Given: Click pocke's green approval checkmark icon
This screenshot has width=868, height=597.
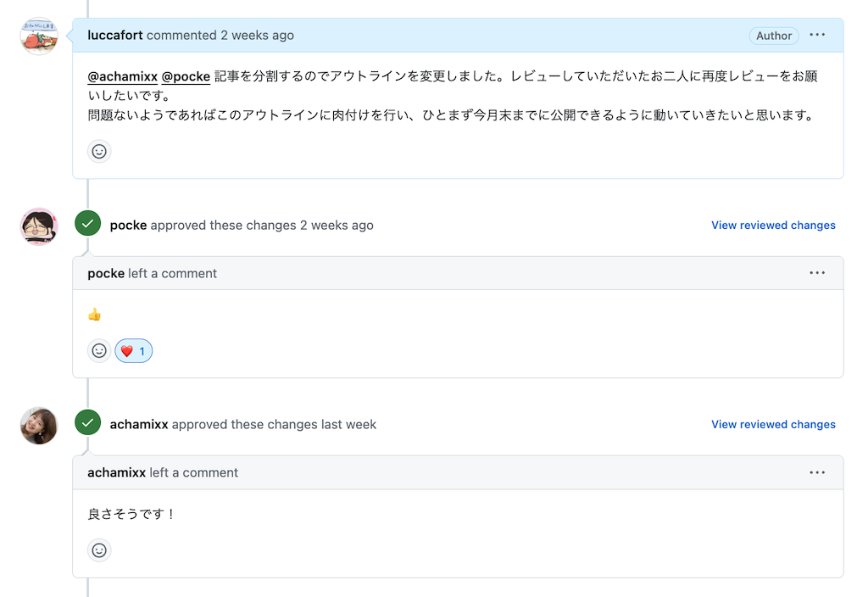Looking at the screenshot, I should 88,225.
